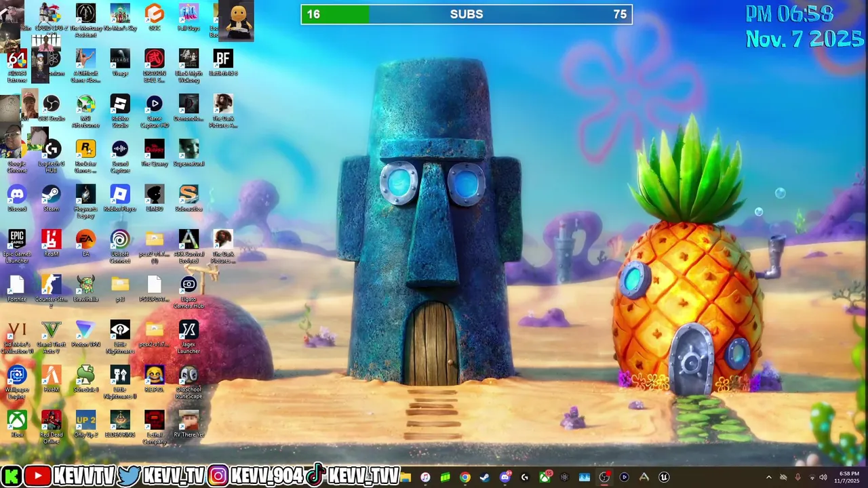Open the OldSchool RuneScape desktop shortcut
The width and height of the screenshot is (868, 488).
click(x=189, y=382)
